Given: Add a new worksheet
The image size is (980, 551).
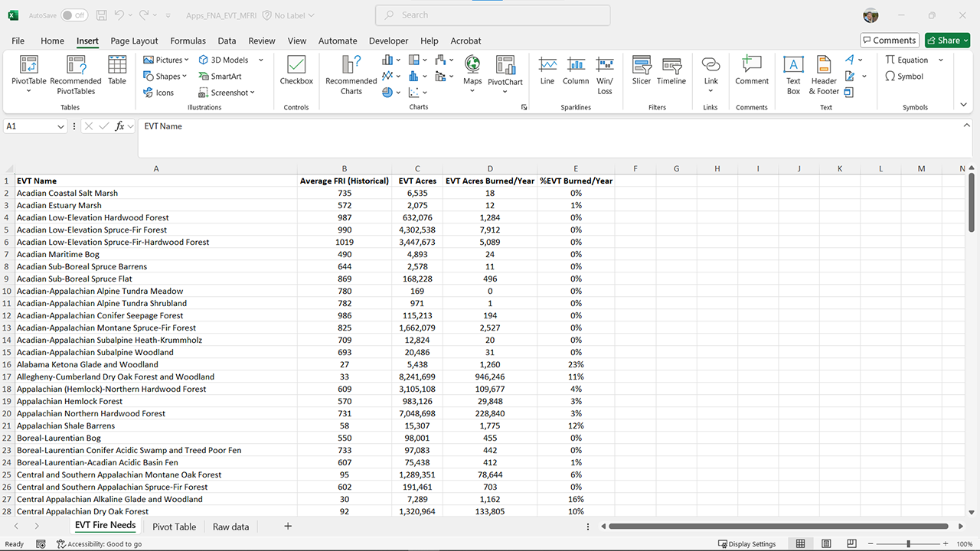Looking at the screenshot, I should click(x=287, y=526).
